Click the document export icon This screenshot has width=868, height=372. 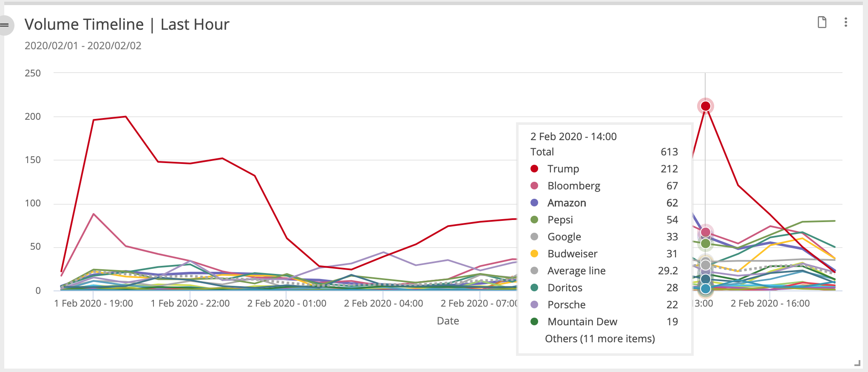click(x=822, y=22)
